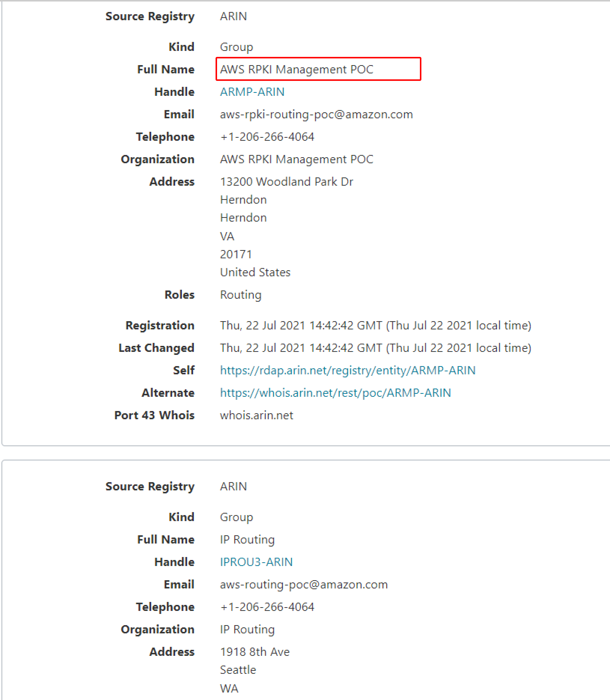
Task: Click the whois.arin.net Port 43 value
Action: pos(256,415)
